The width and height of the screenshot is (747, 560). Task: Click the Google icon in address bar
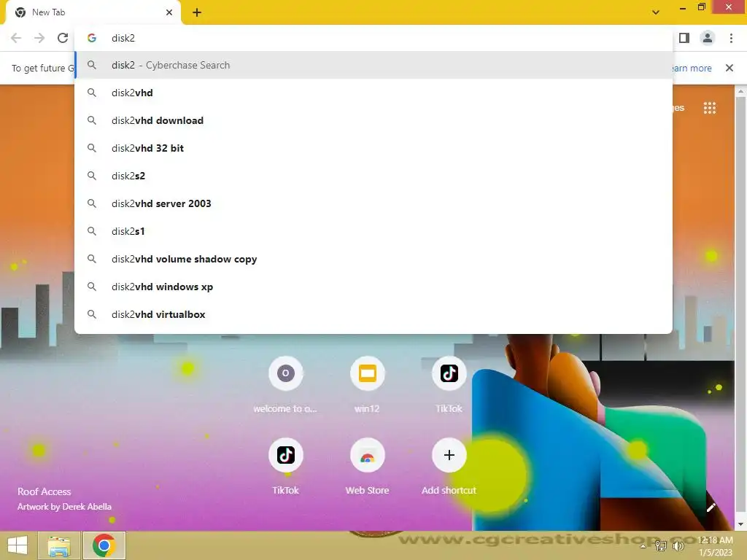pos(92,38)
